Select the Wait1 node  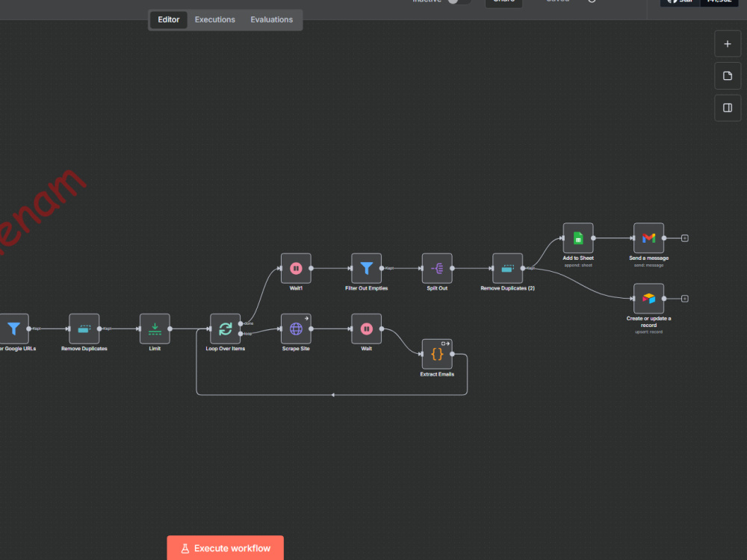296,268
